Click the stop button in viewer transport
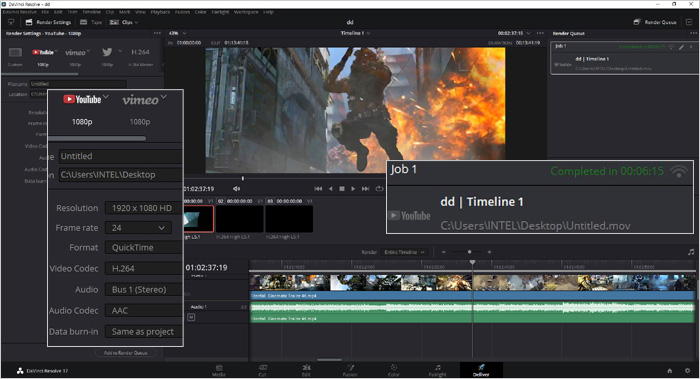Image resolution: width=700 pixels, height=379 pixels. (342, 189)
